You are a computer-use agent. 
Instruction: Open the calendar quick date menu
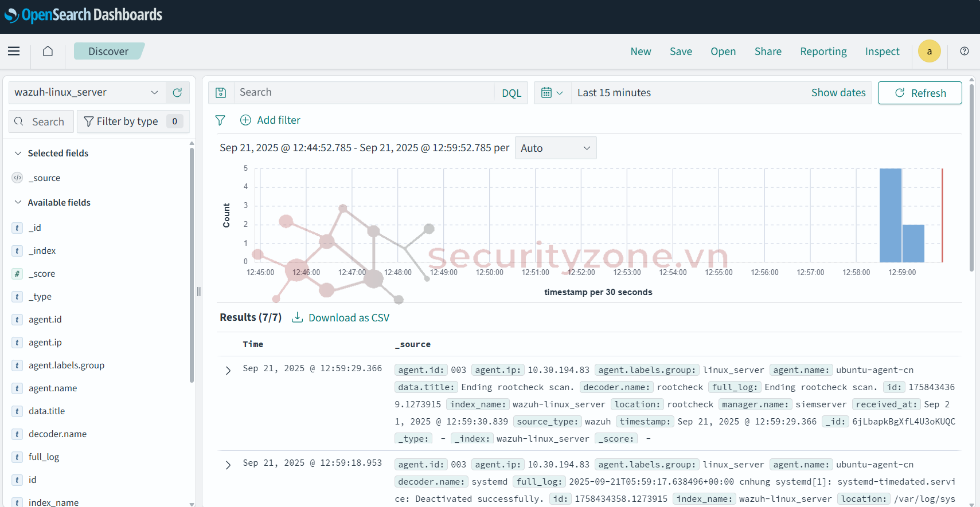552,93
